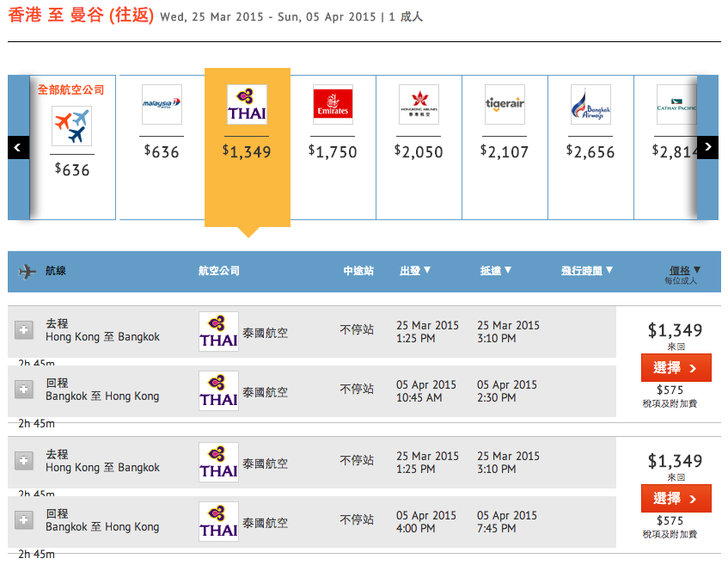Show previous airlines with left carousel arrow
Screen dimensions: 728x565
tap(18, 147)
